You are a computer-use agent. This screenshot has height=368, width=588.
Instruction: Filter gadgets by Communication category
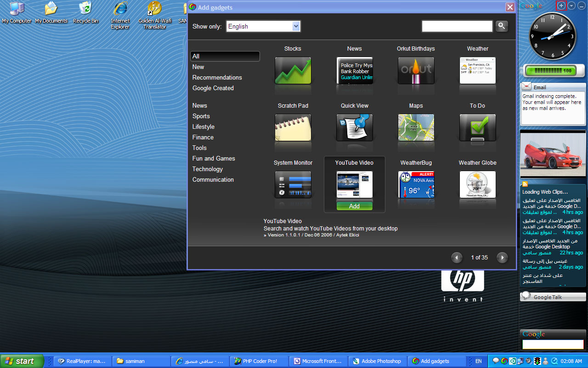(x=213, y=179)
